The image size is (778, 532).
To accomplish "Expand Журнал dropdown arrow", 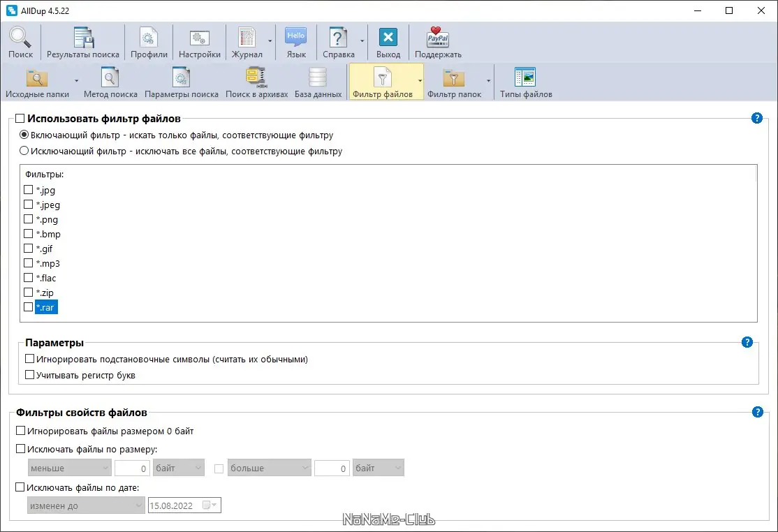I will pyautogui.click(x=270, y=41).
